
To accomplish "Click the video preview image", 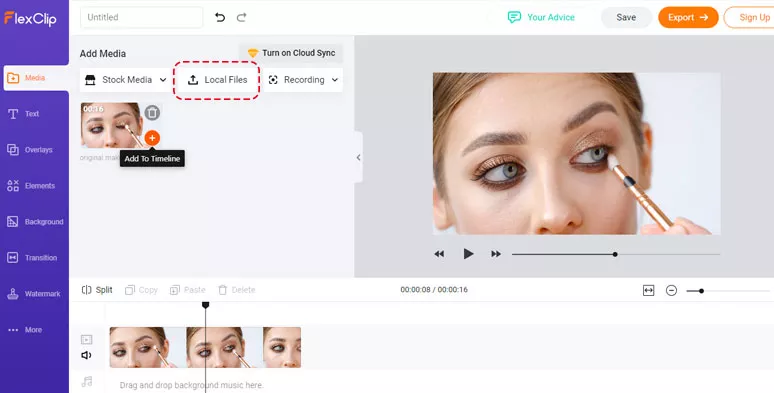I will click(576, 154).
